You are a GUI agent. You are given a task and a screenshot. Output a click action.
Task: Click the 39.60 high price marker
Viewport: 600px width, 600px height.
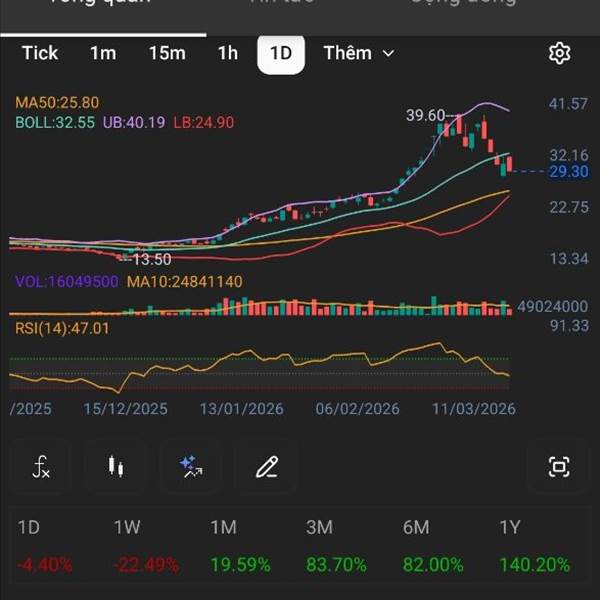[x=426, y=115]
